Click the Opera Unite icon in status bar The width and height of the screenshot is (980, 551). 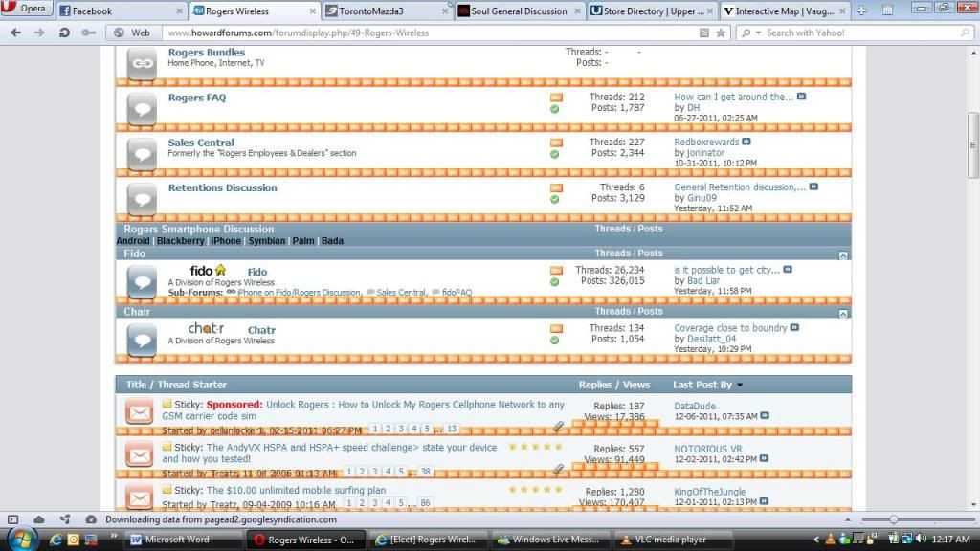coord(65,519)
